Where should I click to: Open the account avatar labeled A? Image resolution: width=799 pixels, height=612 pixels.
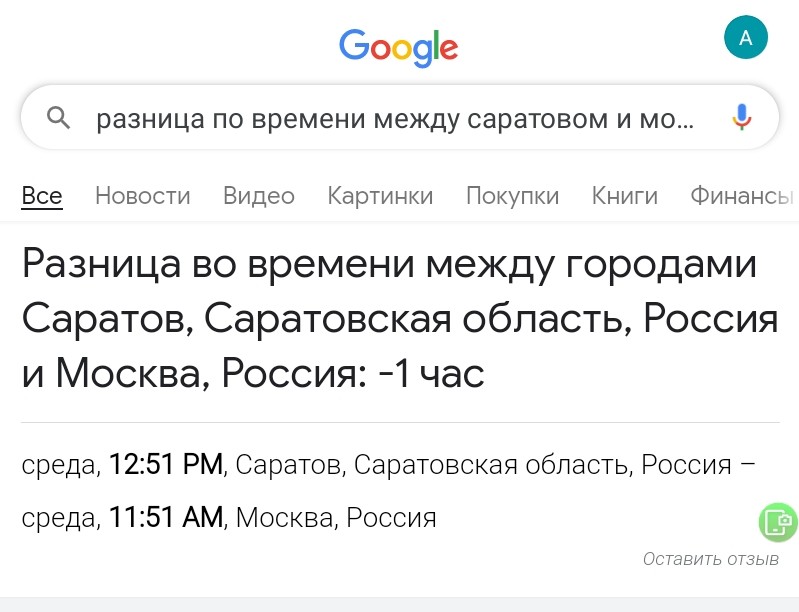[745, 38]
